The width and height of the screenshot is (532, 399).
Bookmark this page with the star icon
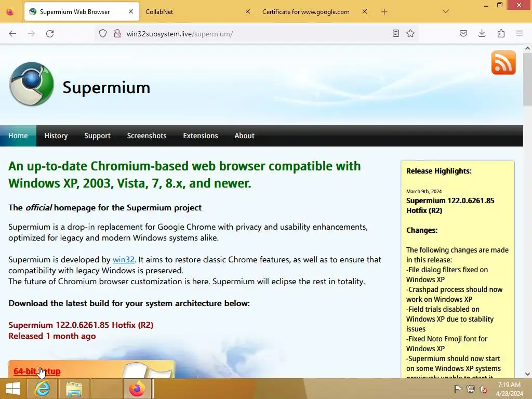click(x=410, y=33)
